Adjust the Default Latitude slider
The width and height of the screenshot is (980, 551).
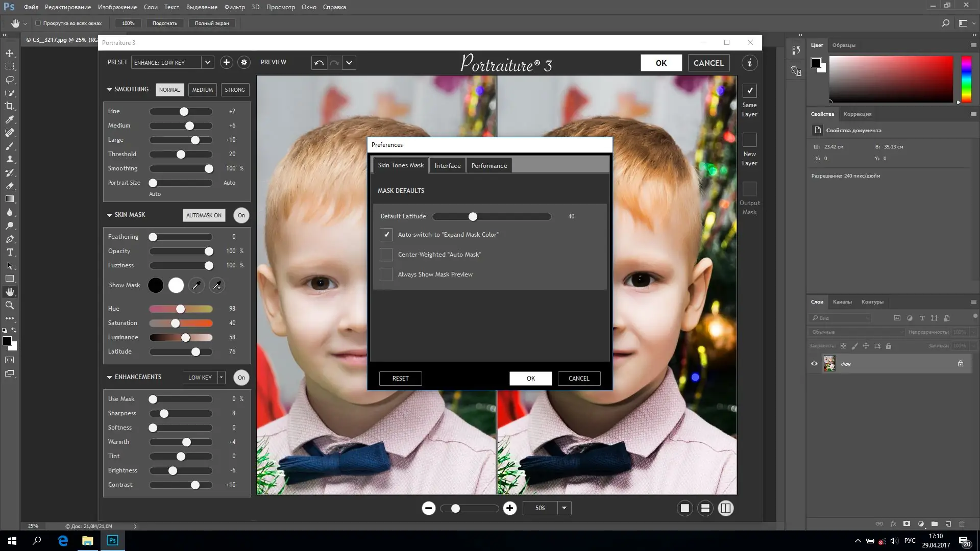pyautogui.click(x=472, y=216)
